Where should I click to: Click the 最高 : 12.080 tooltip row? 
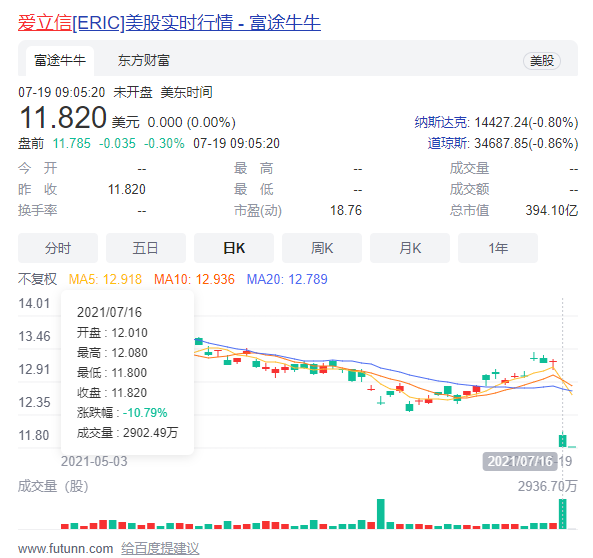(x=112, y=353)
